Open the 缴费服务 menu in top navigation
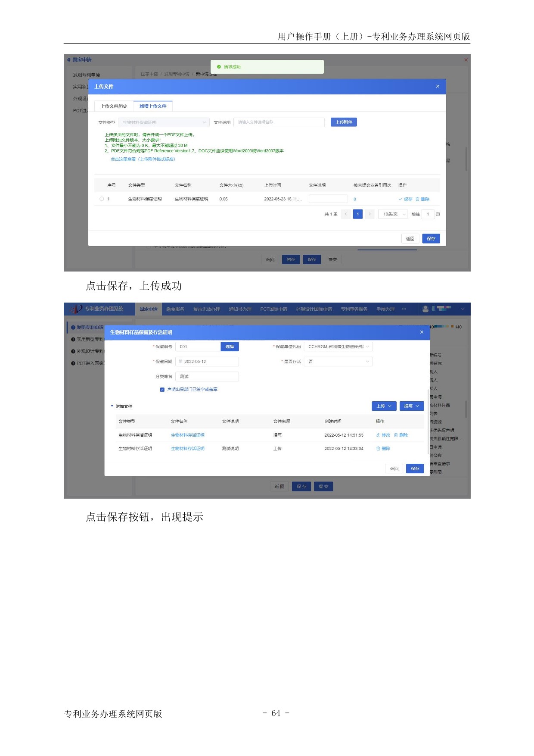The height and width of the screenshot is (756, 534). (x=175, y=309)
